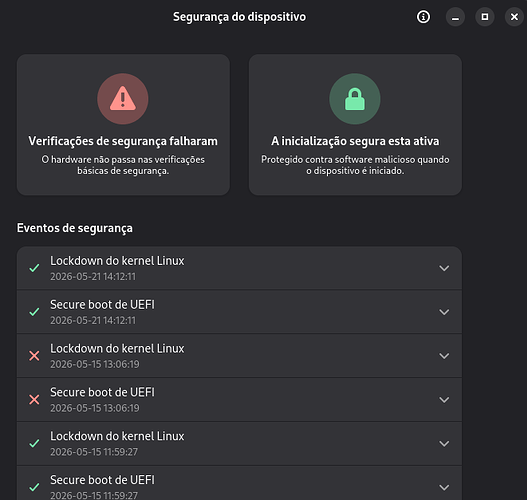Open the 'Verificações de segurança falharam' card
Screen dimensions: 527x500
(x=123, y=125)
